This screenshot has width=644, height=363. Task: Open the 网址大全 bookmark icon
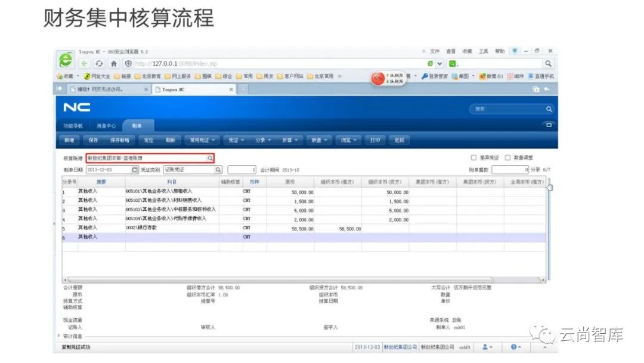pos(86,76)
